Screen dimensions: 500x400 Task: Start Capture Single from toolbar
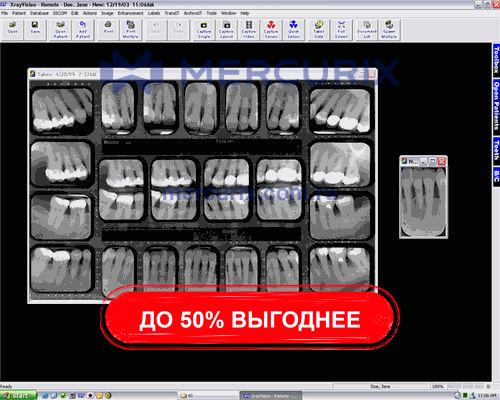tap(204, 29)
